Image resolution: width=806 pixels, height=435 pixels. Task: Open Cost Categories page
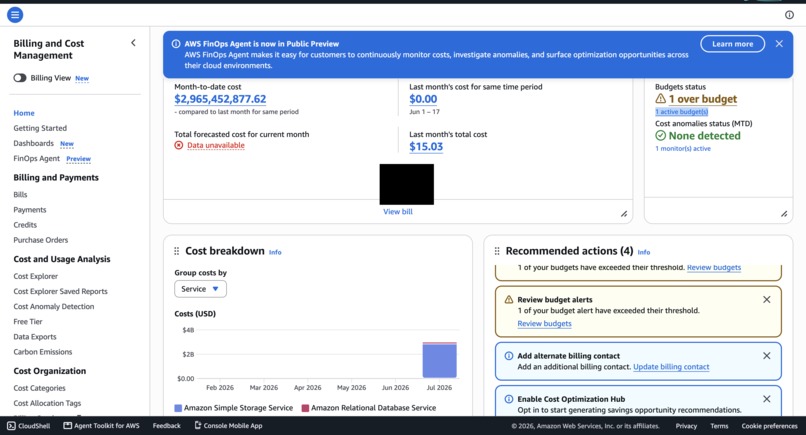point(40,388)
